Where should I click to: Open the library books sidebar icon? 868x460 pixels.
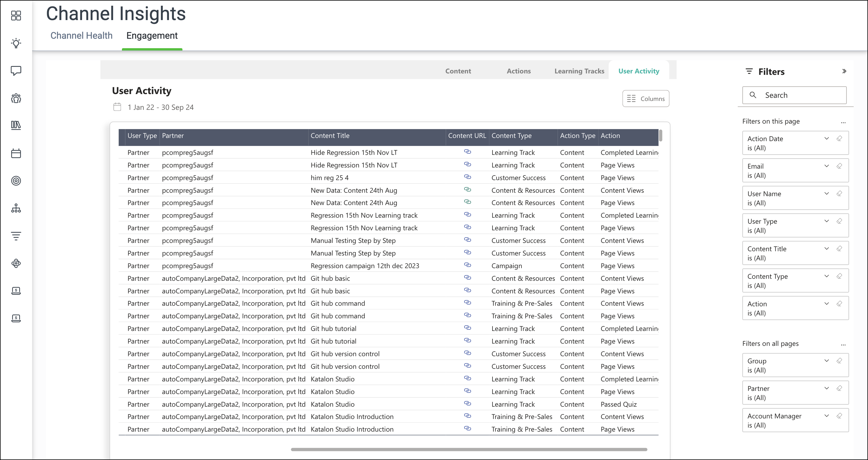16,125
